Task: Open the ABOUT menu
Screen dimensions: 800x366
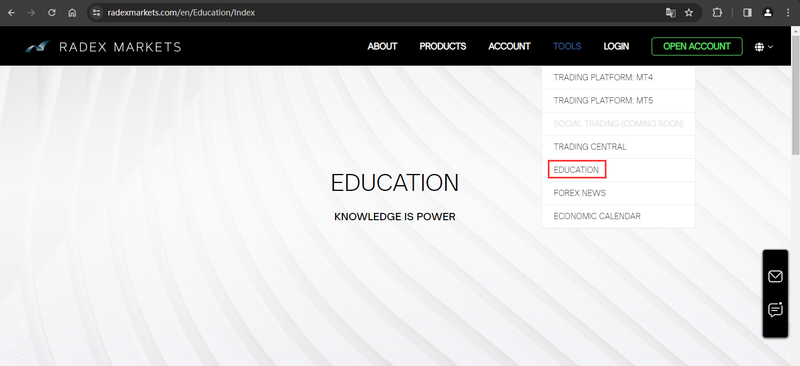Action: tap(382, 46)
